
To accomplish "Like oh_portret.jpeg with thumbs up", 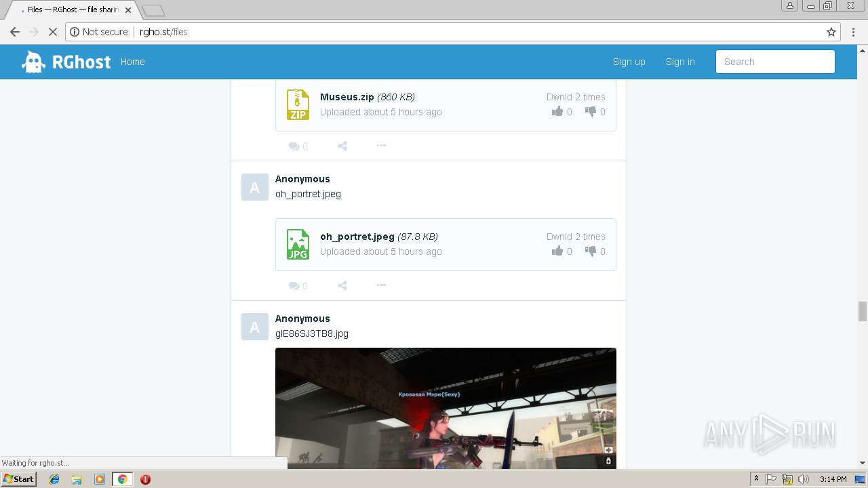I will (557, 251).
